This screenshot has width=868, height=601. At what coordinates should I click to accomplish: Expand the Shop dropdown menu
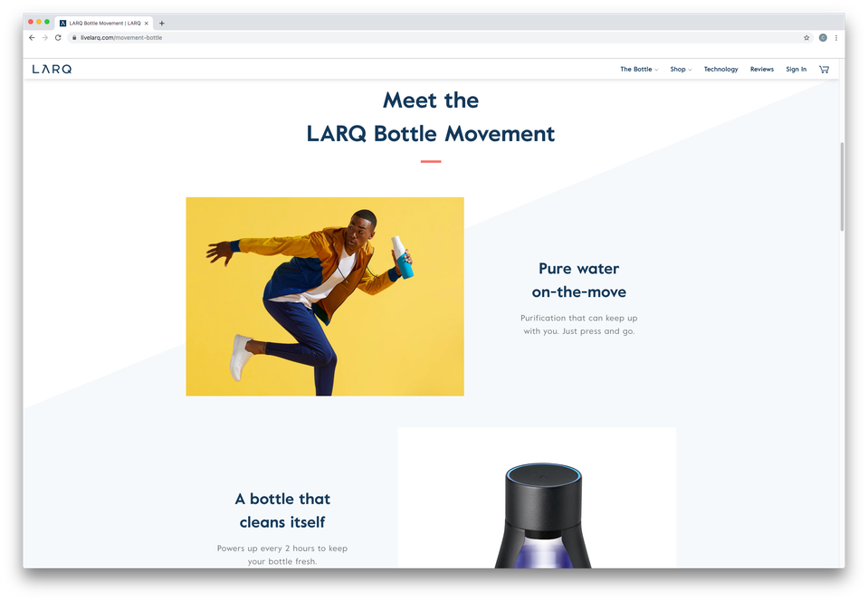pyautogui.click(x=681, y=69)
